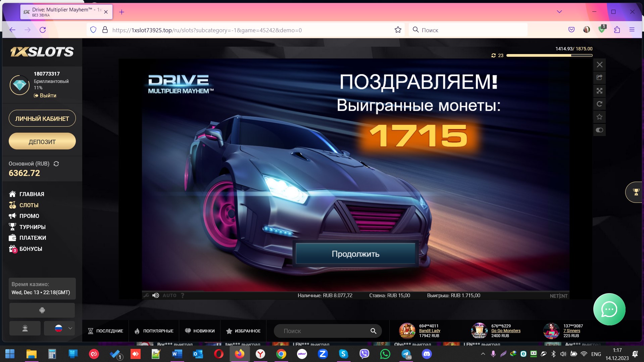Click the fullscreen expand icon beside game
This screenshot has height=362, width=644.
pos(599,91)
